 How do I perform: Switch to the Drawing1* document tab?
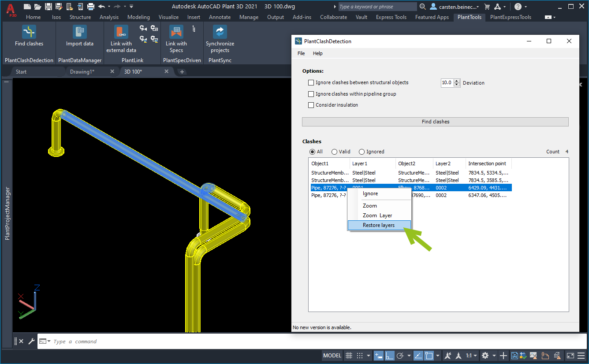point(82,72)
